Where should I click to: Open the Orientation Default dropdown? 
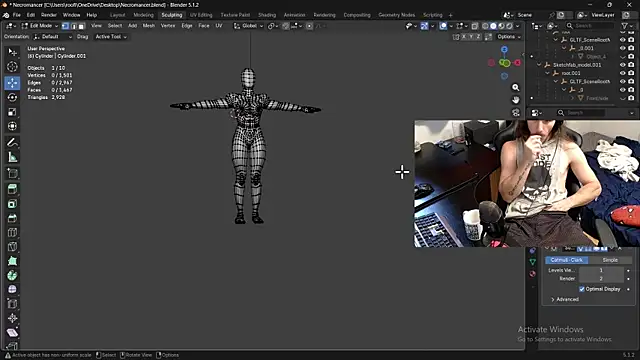53,37
